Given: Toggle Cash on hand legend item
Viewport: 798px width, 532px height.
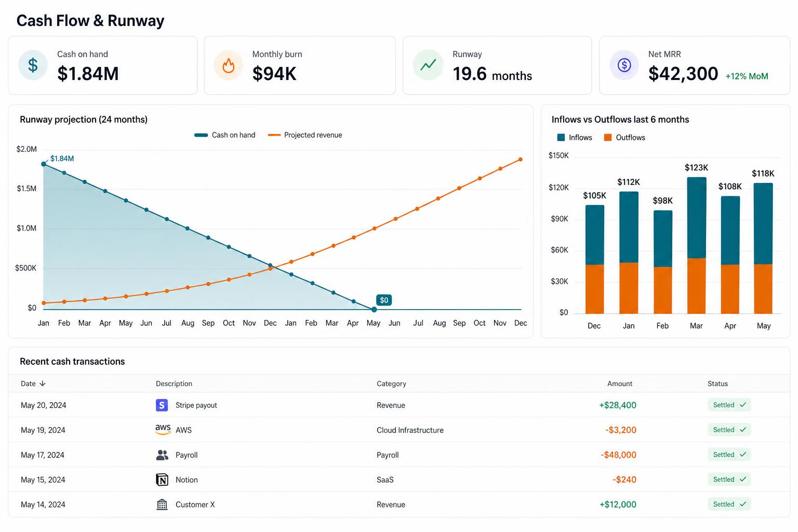Looking at the screenshot, I should click(225, 135).
